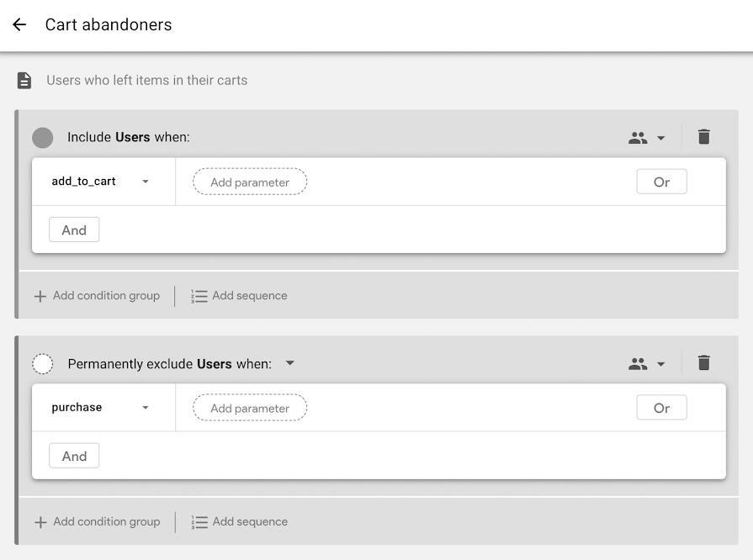This screenshot has height=560, width=753.
Task: Click the people scope icon in exclude group
Action: [638, 364]
